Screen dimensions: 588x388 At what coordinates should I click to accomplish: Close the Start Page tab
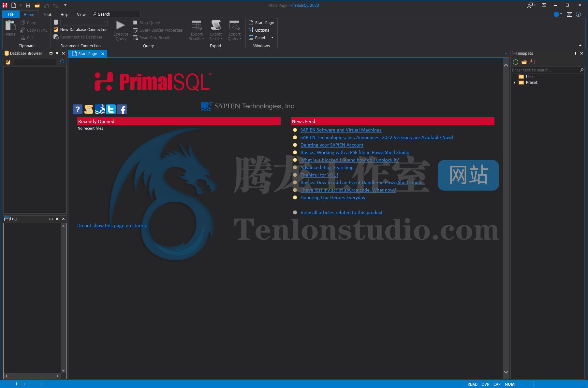click(103, 54)
